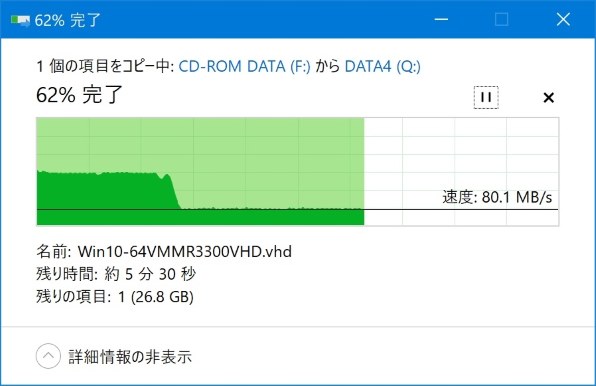
Task: Click file name Win10-64VMMR3300VHD.vhd
Action: pyautogui.click(x=185, y=252)
